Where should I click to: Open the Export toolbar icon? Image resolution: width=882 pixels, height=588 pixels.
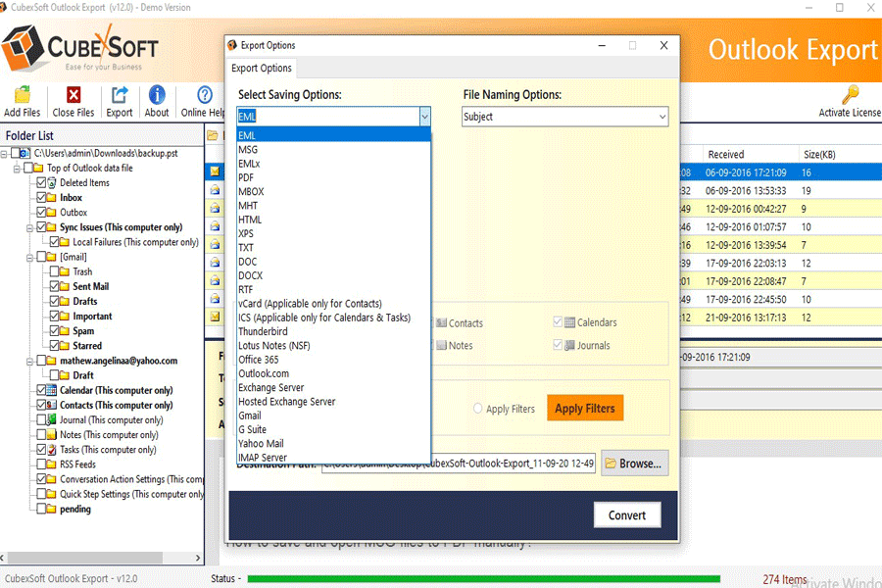(x=120, y=95)
